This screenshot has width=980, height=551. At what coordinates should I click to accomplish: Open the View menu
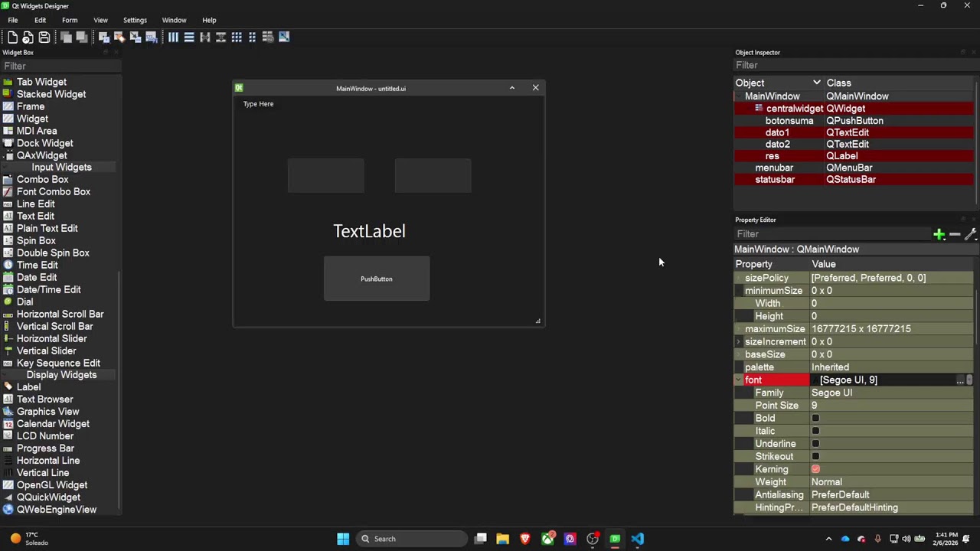100,20
